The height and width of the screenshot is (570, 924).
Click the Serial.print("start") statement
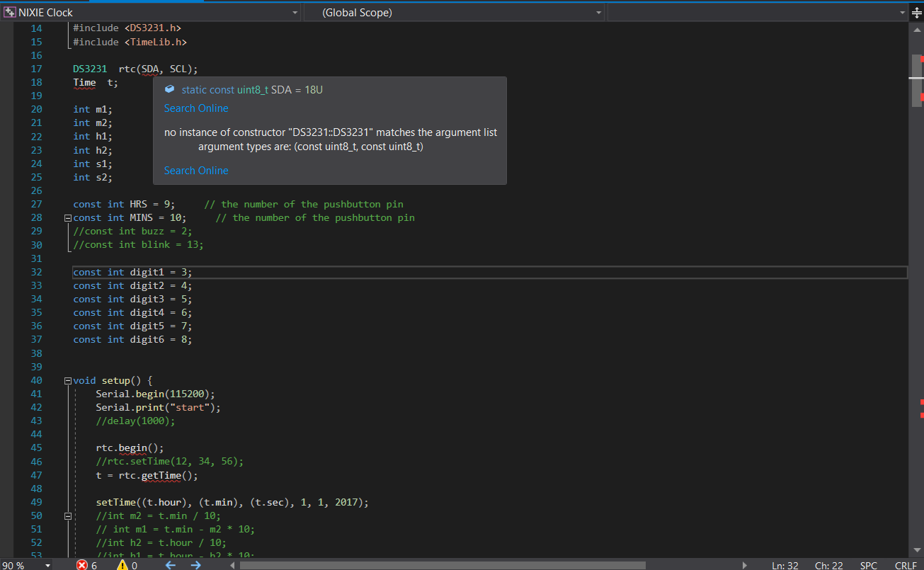tap(159, 407)
